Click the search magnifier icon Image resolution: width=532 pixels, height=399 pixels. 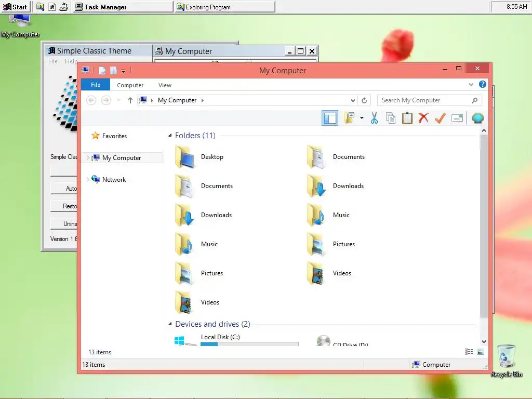pyautogui.click(x=475, y=100)
